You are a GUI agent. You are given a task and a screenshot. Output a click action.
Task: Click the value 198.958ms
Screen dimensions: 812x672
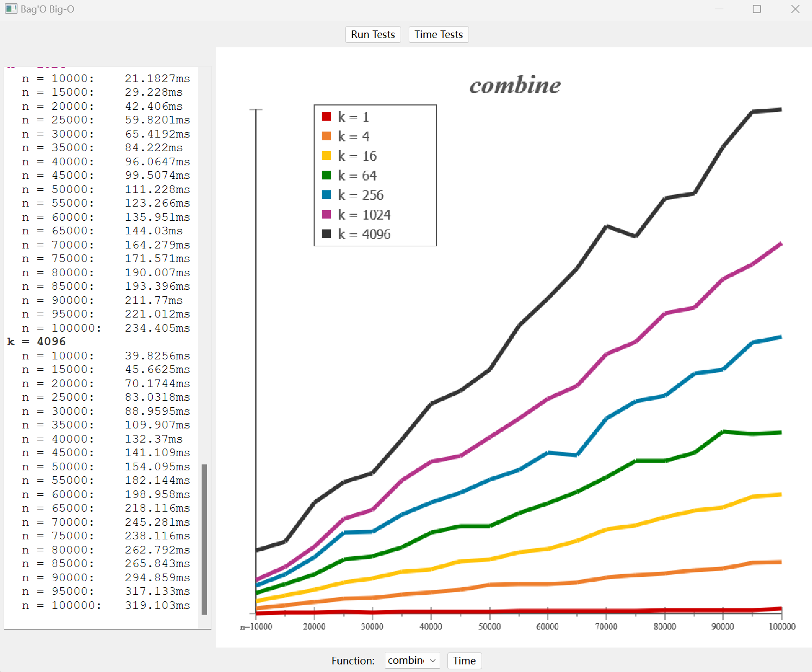tap(158, 494)
